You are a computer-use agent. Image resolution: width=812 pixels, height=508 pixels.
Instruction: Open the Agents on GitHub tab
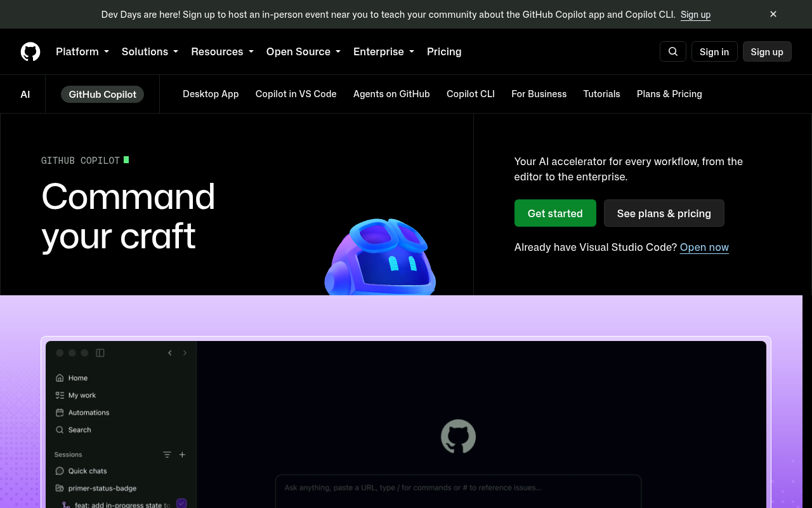pos(391,94)
